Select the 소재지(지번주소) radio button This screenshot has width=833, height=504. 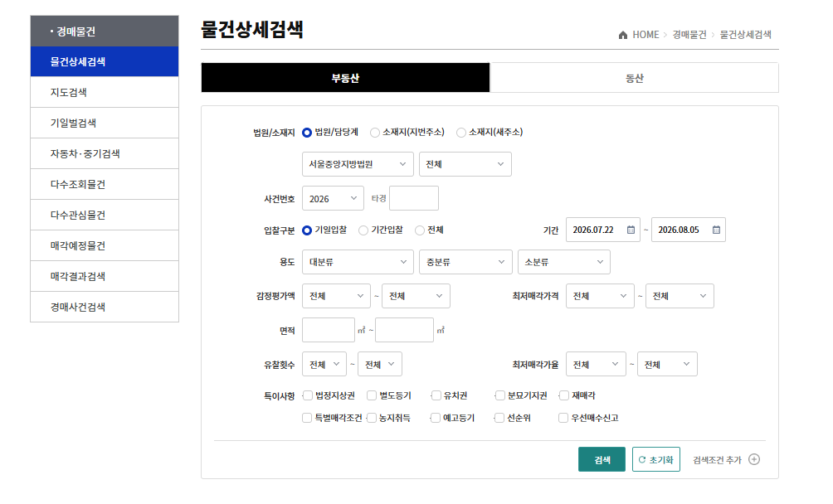[375, 133]
